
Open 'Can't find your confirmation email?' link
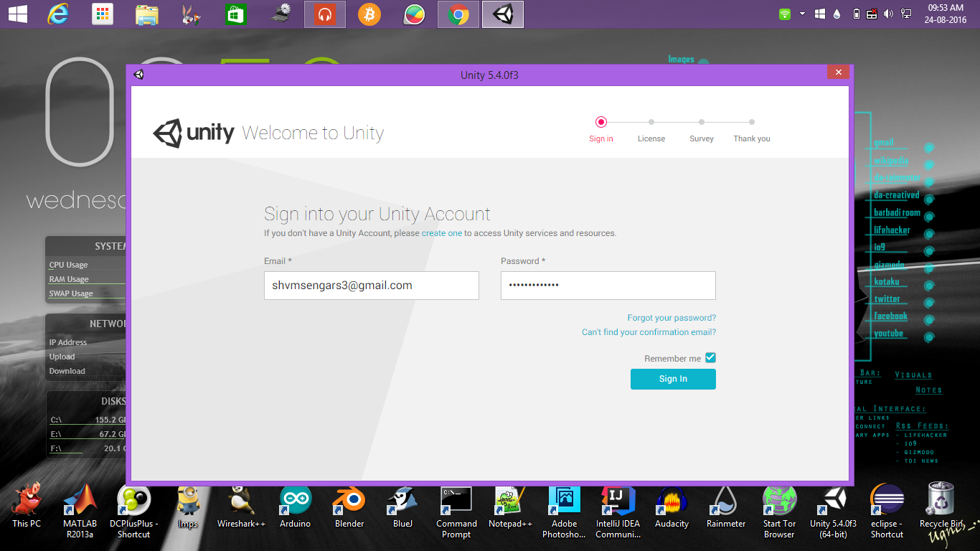[x=649, y=332]
